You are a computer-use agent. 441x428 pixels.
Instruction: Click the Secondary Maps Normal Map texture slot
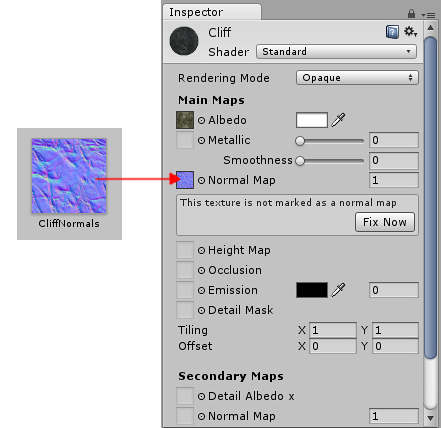(x=185, y=416)
